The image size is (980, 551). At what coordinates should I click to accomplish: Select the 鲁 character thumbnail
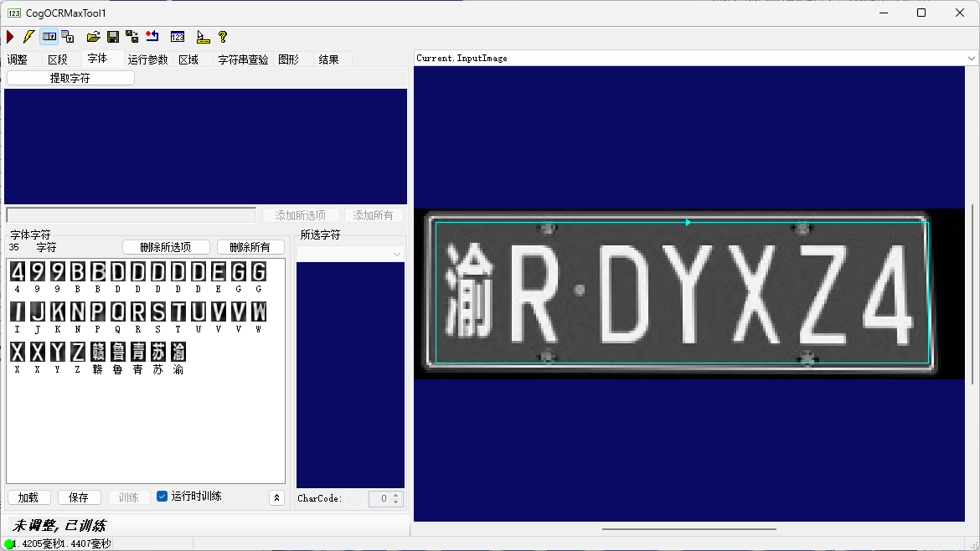point(117,352)
